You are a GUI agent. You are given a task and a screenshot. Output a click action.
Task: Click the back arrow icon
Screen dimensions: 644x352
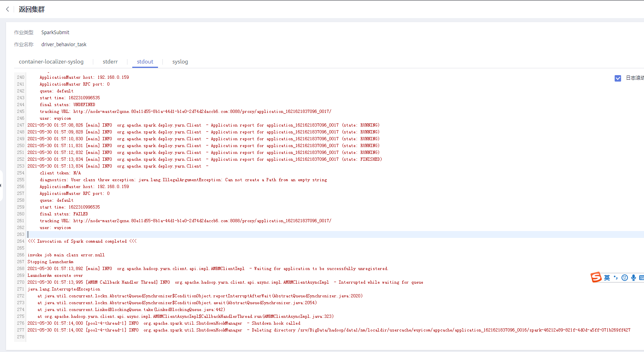(x=7, y=9)
